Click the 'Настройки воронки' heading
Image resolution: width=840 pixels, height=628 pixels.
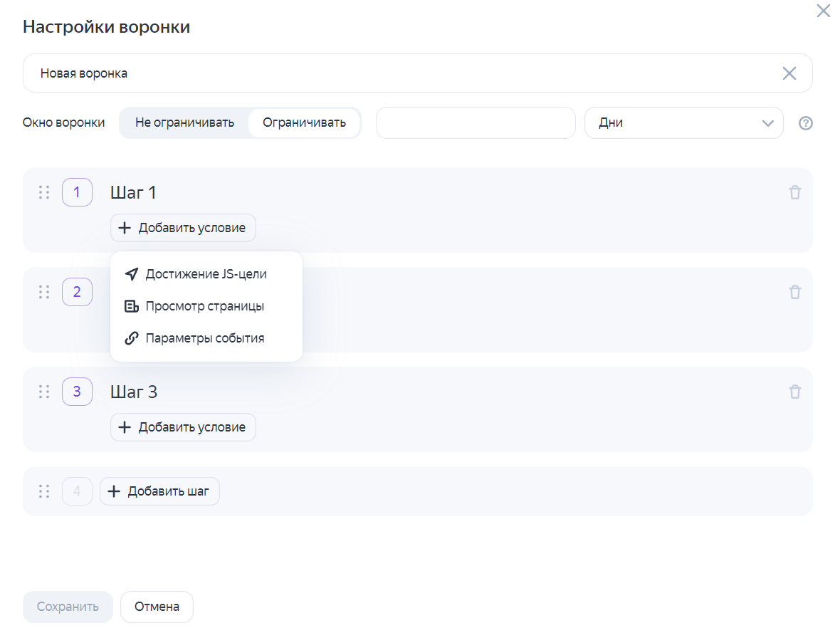106,27
